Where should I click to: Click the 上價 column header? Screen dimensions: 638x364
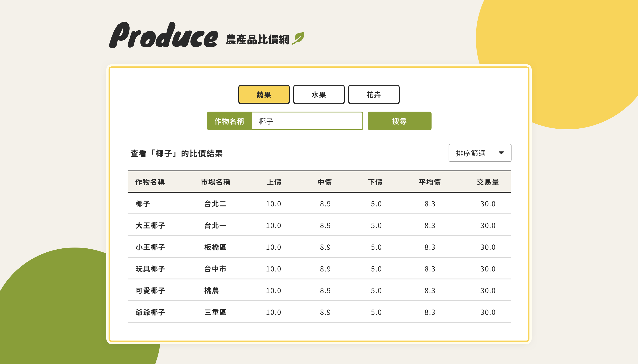[x=274, y=182]
